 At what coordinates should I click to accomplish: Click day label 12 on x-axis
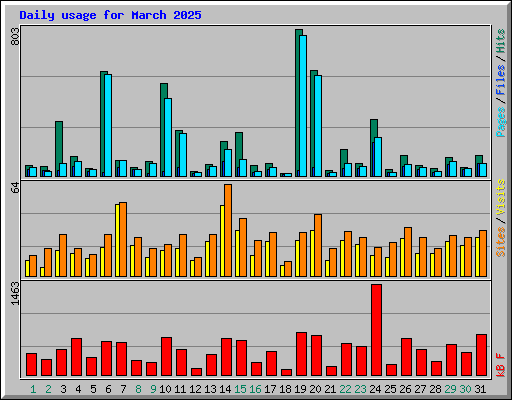coord(195,389)
